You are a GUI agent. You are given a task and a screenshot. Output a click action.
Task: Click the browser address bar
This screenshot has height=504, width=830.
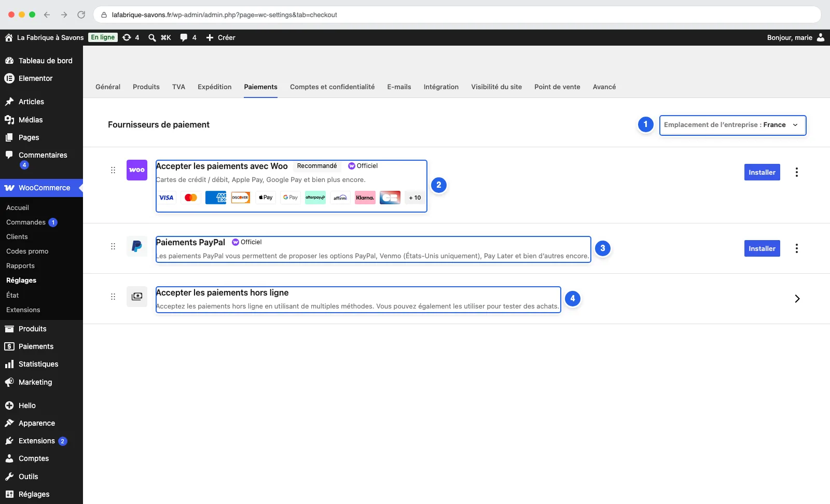click(457, 15)
